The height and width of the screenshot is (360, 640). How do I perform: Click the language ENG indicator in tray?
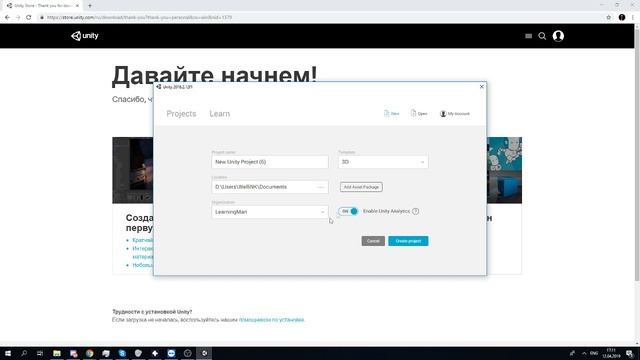coord(594,353)
